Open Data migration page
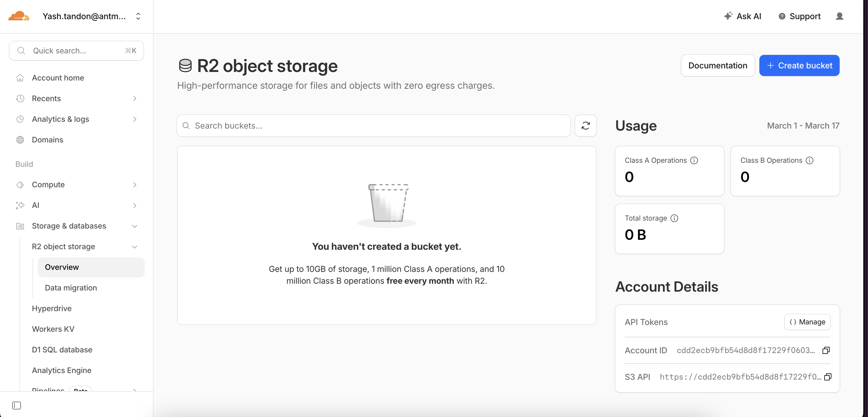868x417 pixels. click(x=71, y=288)
